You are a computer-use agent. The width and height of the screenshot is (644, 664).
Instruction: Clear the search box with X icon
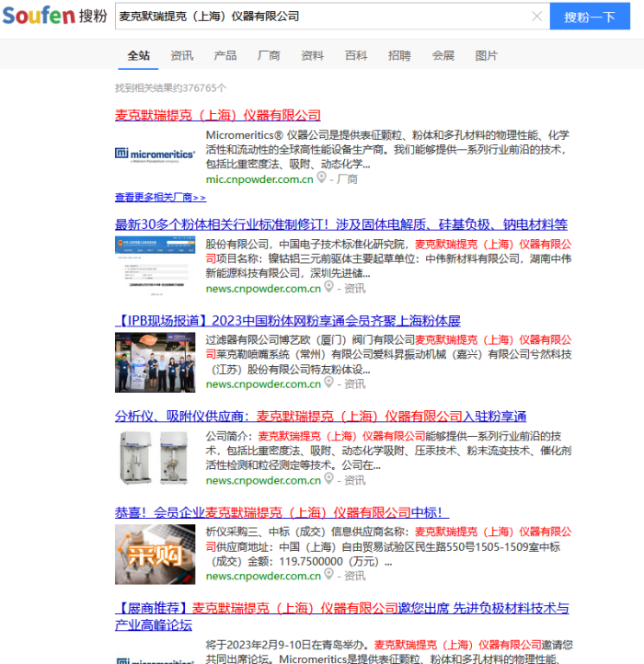(537, 17)
